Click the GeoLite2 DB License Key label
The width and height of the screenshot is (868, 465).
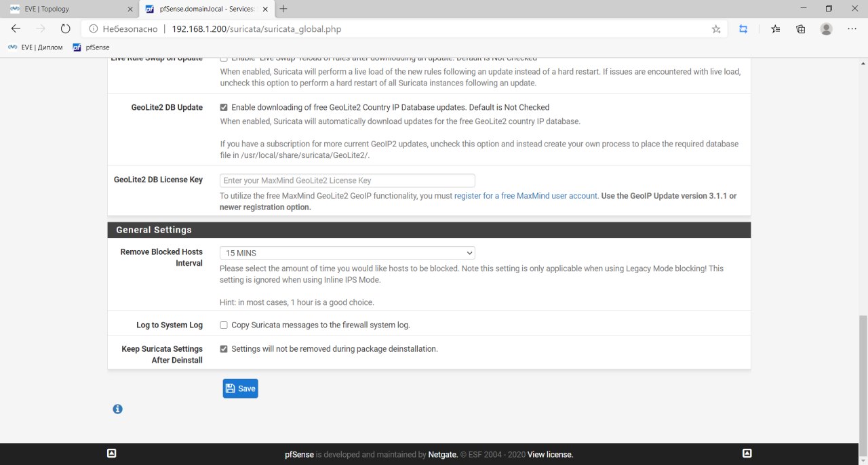[158, 180]
